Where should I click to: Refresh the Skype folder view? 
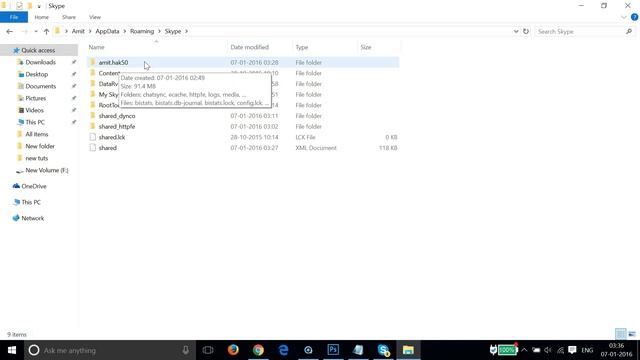526,31
